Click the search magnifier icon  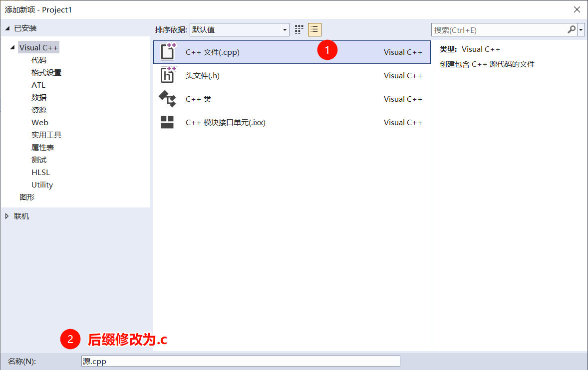pos(572,29)
